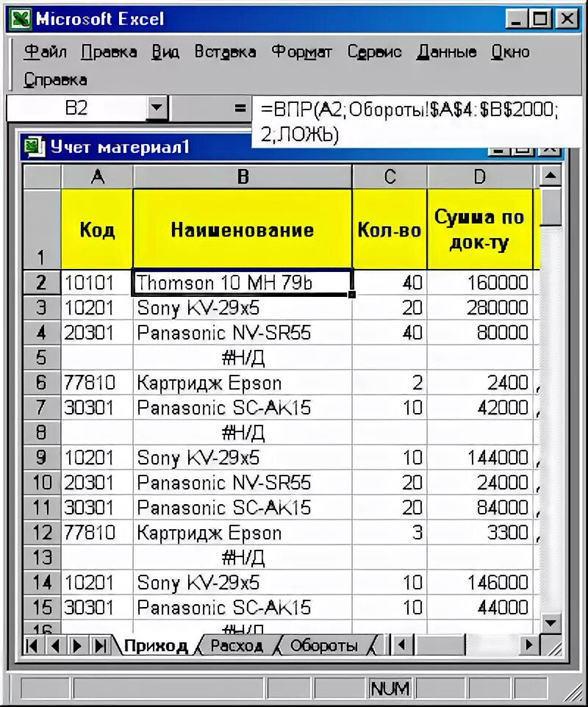Open the Формат menu
This screenshot has height=707, width=588.
pos(301,51)
